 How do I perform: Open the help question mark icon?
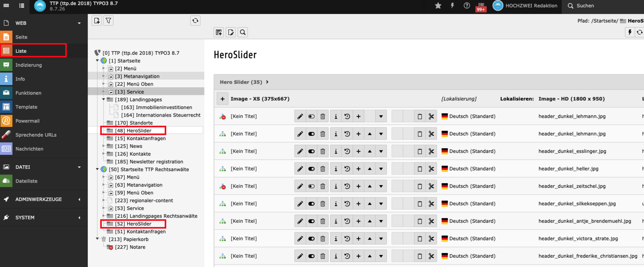(x=466, y=6)
